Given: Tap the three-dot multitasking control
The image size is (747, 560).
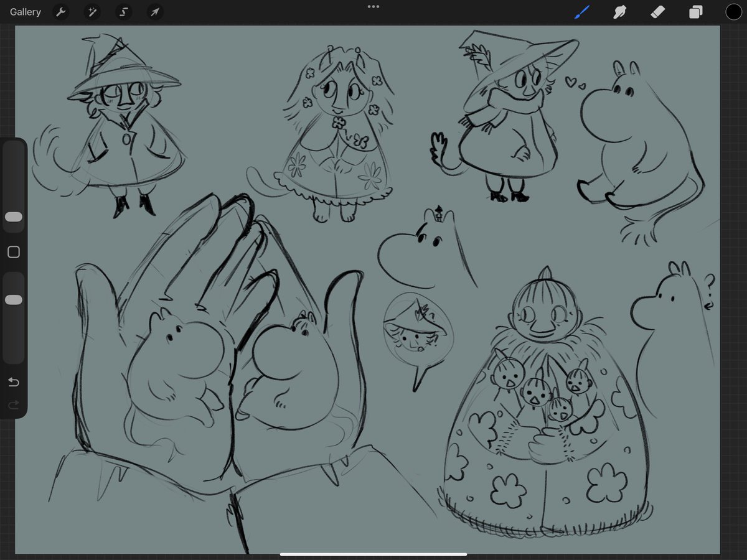Looking at the screenshot, I should click(374, 6).
